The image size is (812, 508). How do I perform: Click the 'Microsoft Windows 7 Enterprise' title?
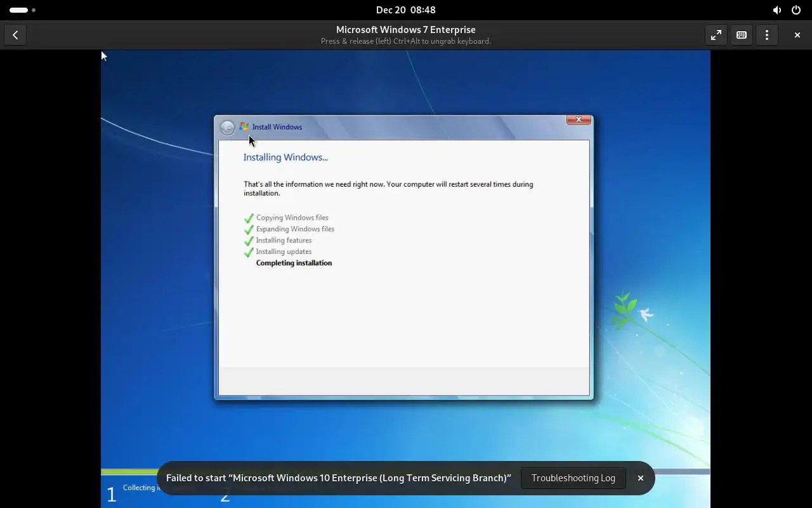coord(405,30)
